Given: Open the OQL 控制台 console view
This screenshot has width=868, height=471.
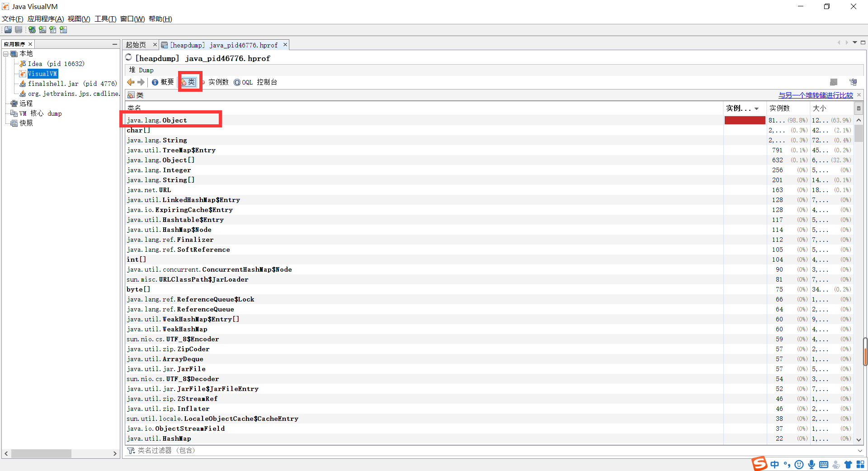Looking at the screenshot, I should (x=255, y=82).
